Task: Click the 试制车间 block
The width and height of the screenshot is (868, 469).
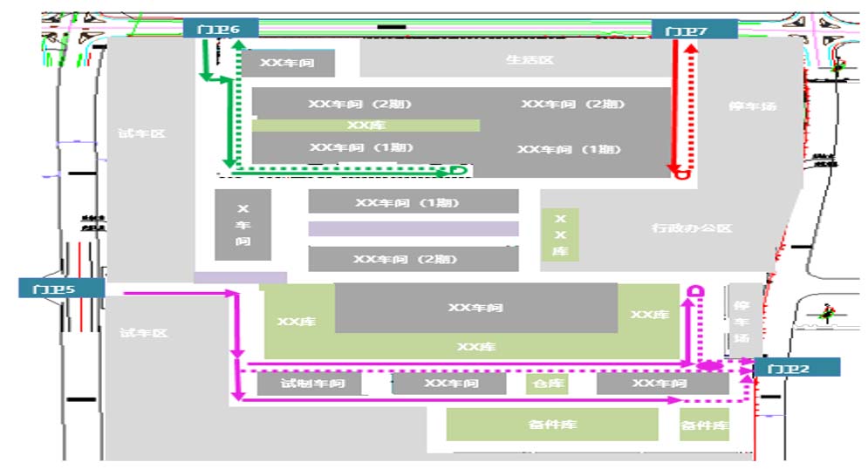Action: coord(311,384)
